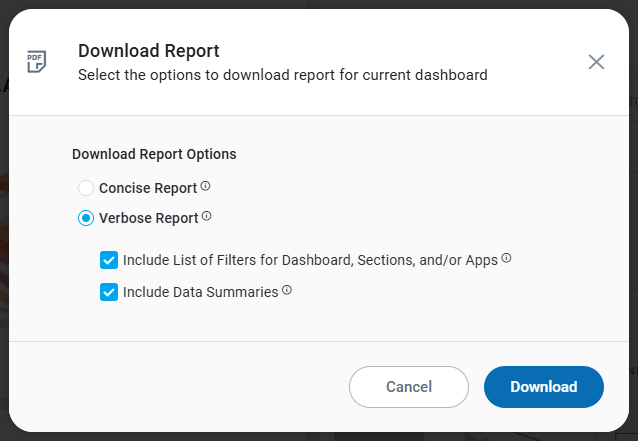Click the "Download Report" dialog title
This screenshot has width=638, height=441.
point(149,51)
